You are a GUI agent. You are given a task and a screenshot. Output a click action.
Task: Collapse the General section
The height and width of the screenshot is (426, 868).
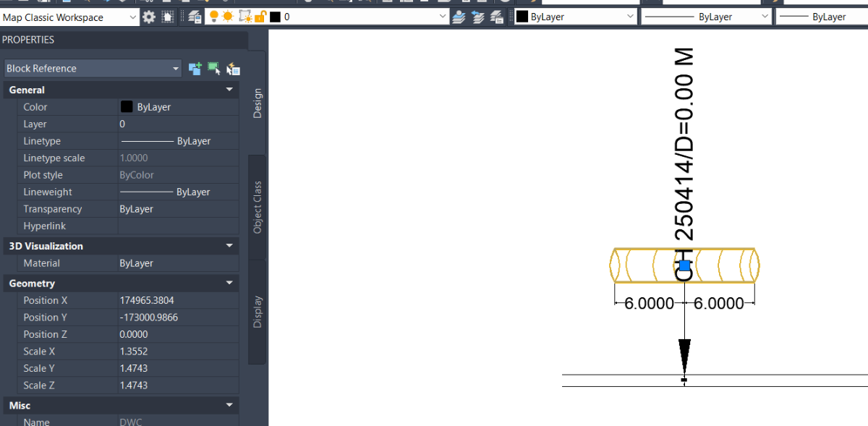[230, 90]
